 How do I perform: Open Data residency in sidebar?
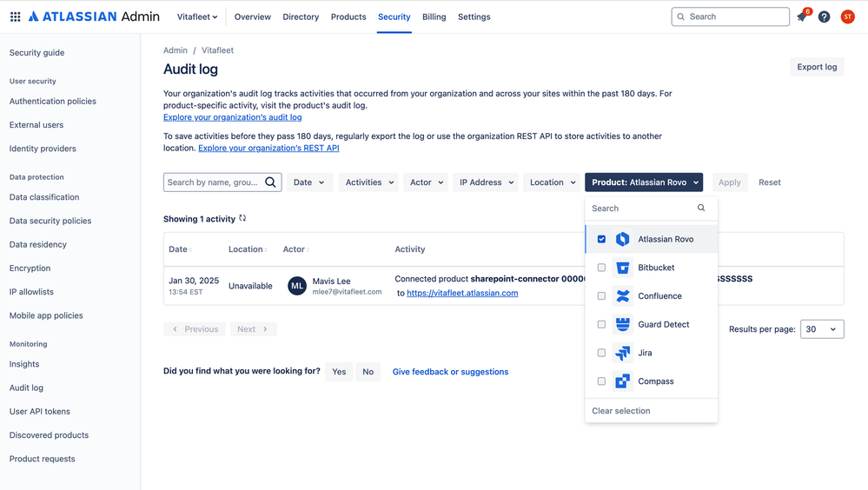point(37,244)
